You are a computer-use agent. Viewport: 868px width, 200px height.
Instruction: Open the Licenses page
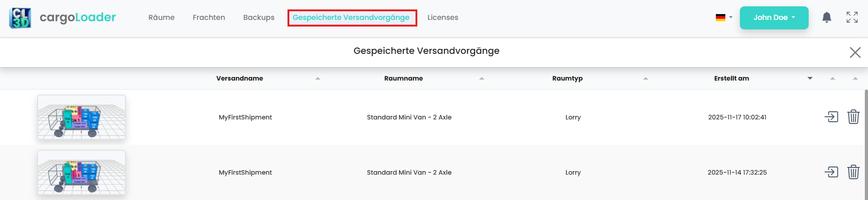[x=443, y=18]
